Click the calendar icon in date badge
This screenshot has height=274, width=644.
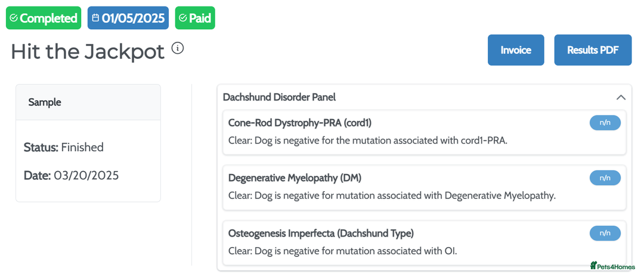(95, 18)
